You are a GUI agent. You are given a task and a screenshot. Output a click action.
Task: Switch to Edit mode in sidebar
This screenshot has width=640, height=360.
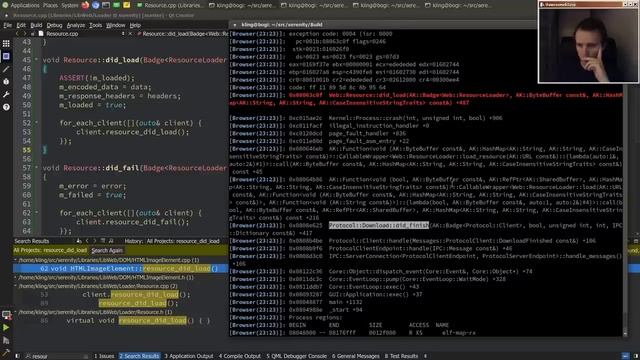click(6, 56)
